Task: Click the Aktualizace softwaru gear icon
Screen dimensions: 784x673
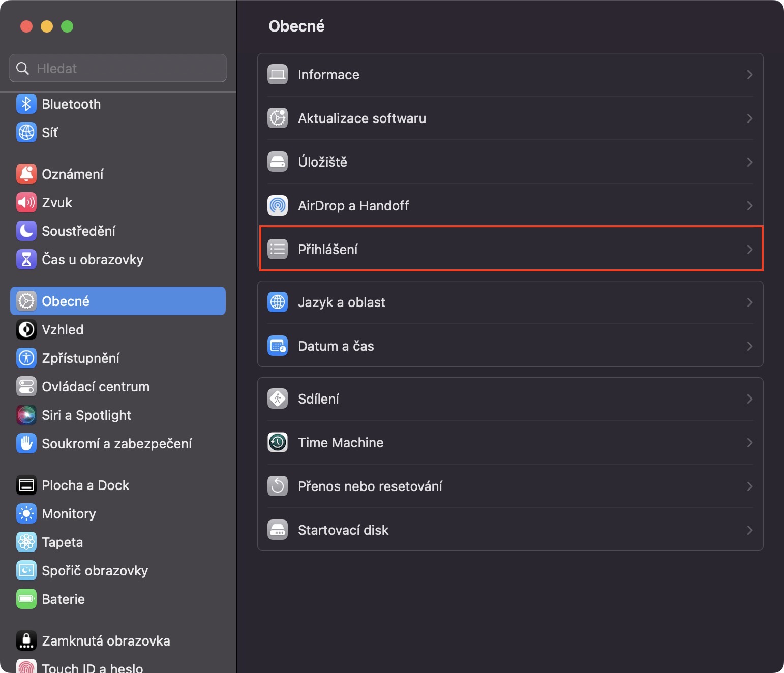Action: pos(278,118)
